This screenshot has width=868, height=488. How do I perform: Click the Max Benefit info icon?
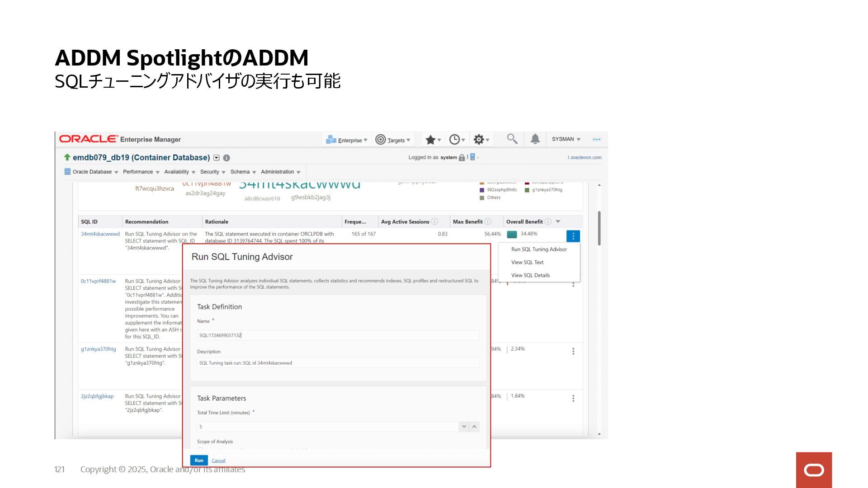pyautogui.click(x=488, y=221)
